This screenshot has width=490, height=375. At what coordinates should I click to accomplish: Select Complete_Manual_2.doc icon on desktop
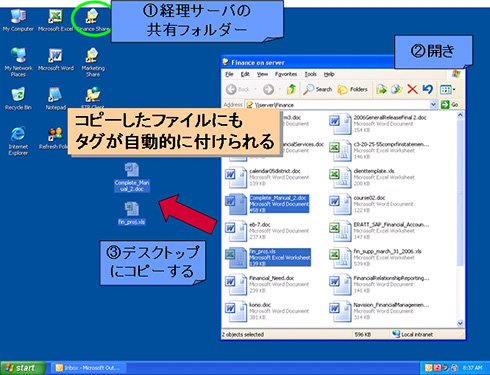[132, 177]
